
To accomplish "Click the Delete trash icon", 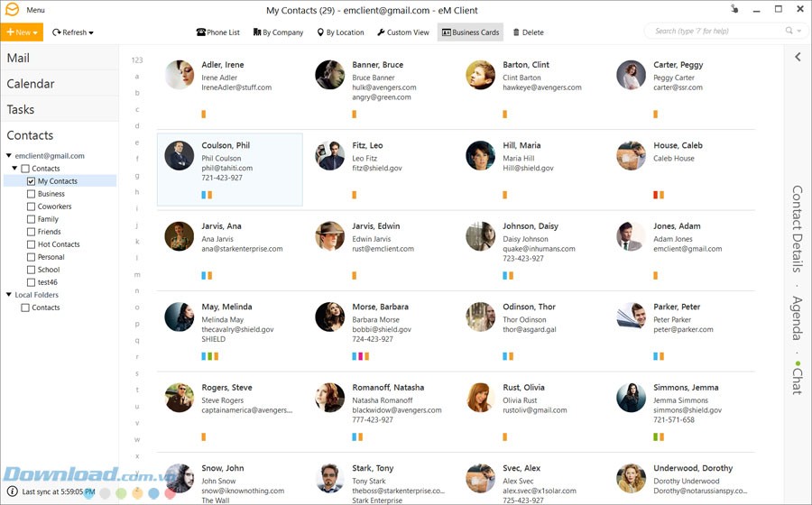I will pos(516,32).
